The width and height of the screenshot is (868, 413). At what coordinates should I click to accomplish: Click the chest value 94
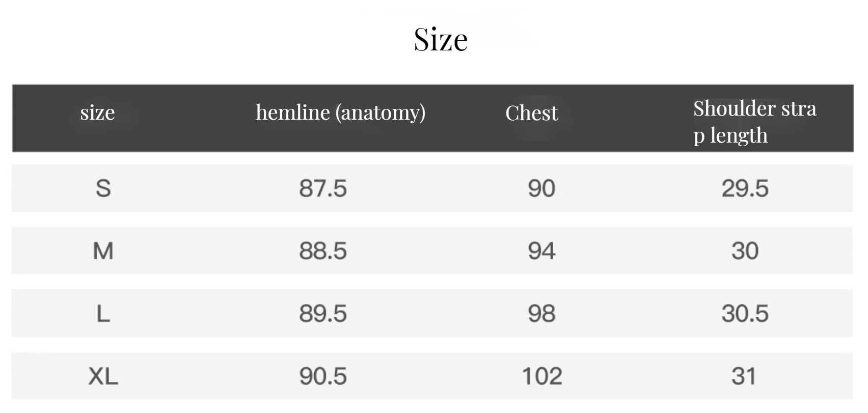pyautogui.click(x=541, y=251)
